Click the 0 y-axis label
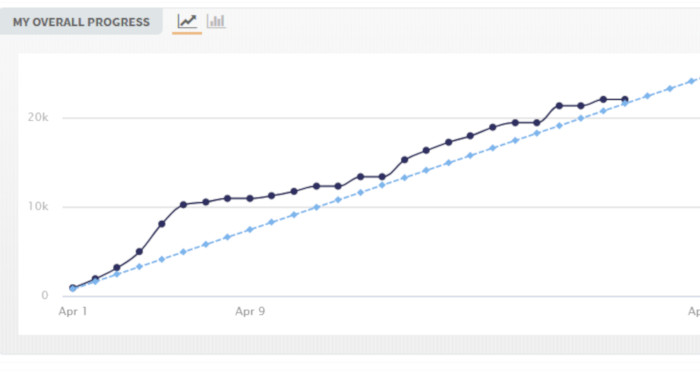This screenshot has height=375, width=700. [x=45, y=295]
